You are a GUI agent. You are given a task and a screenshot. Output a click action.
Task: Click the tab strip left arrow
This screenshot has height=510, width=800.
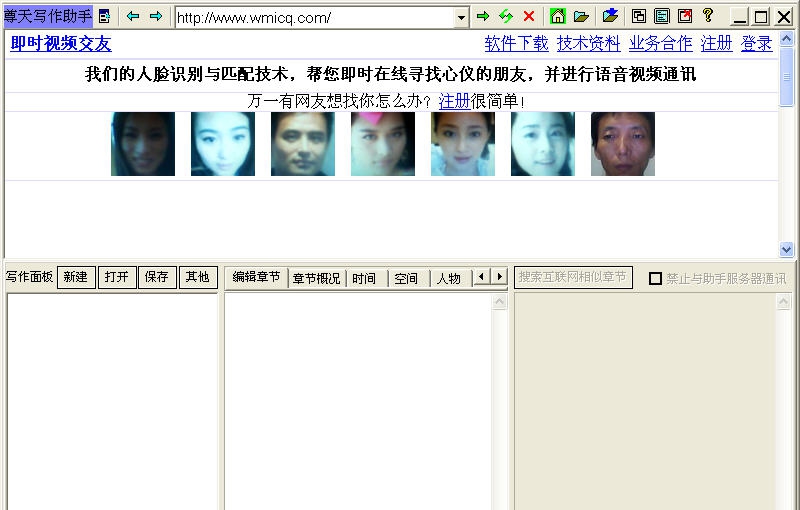(481, 277)
